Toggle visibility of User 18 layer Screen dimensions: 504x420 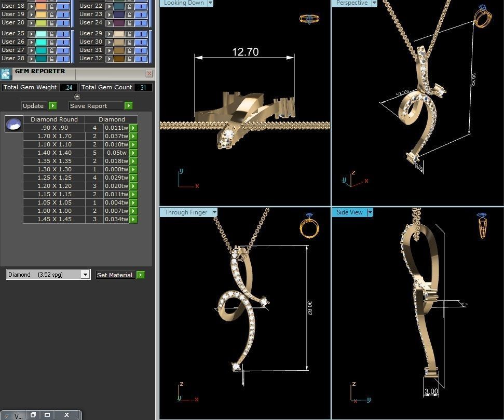click(63, 6)
